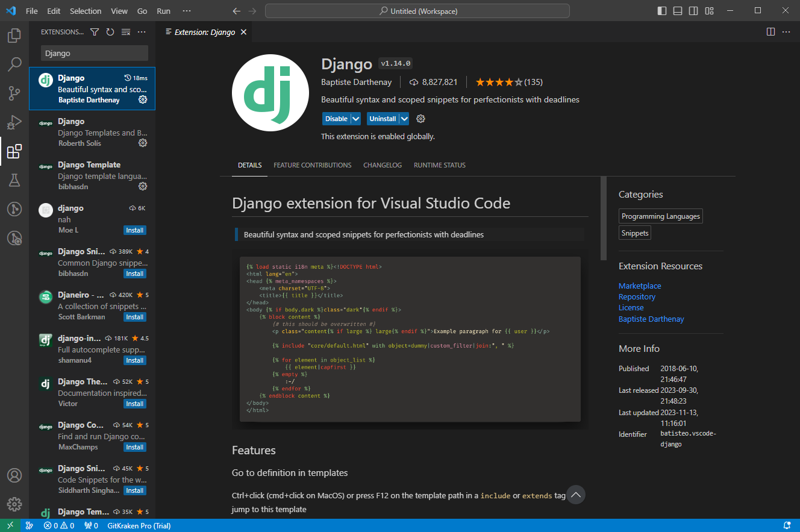Open the Extensions view icon
This screenshot has width=800, height=532.
(14, 151)
